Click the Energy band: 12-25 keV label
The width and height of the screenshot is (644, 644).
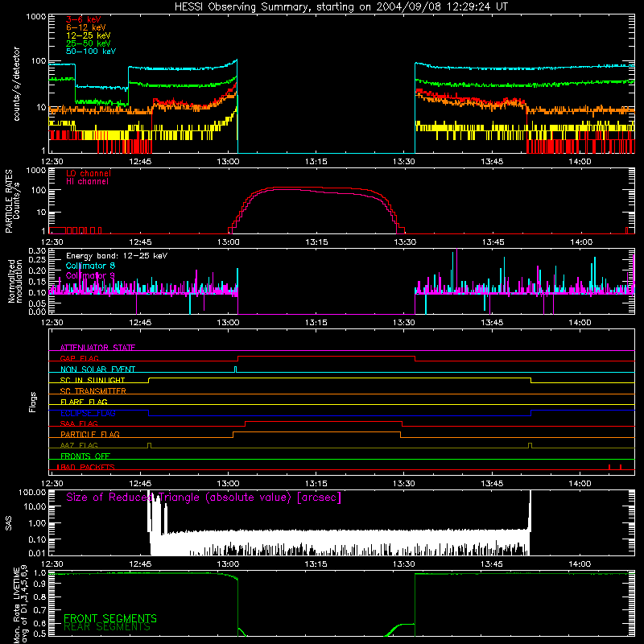coord(117,256)
